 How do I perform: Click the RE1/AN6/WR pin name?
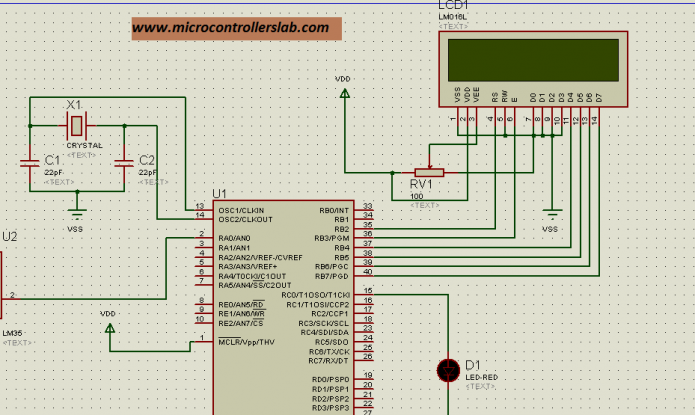(x=242, y=314)
